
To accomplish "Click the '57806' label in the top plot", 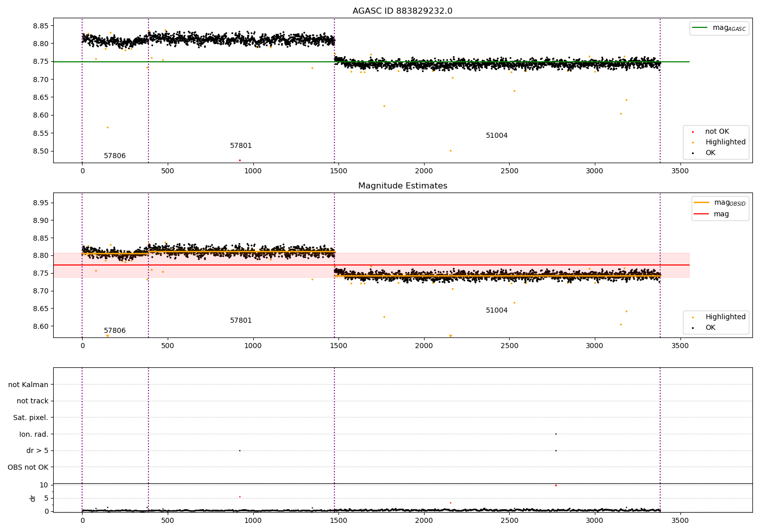I will coord(115,156).
